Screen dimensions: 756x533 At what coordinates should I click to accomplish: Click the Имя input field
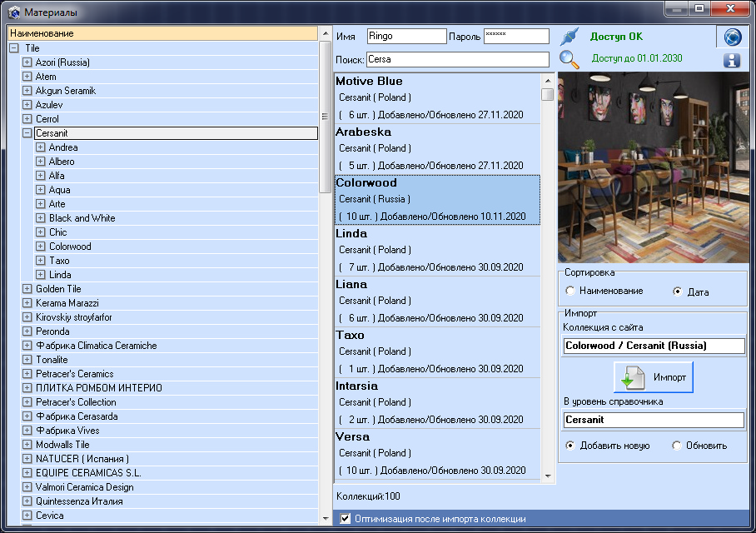406,36
